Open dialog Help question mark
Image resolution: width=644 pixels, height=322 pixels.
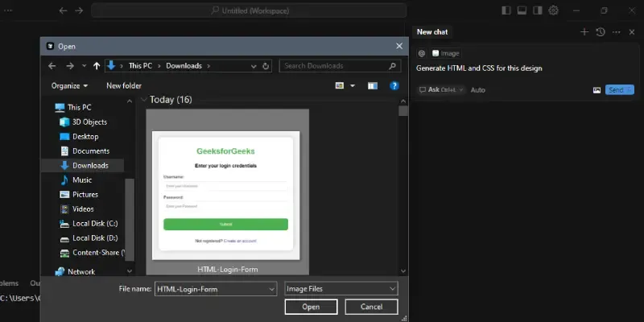[x=394, y=86]
